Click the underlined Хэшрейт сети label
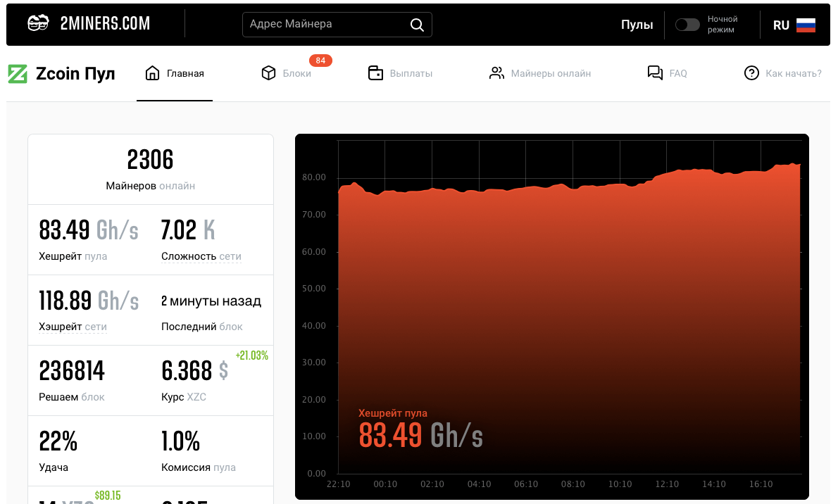The height and width of the screenshot is (504, 838). pos(73,327)
